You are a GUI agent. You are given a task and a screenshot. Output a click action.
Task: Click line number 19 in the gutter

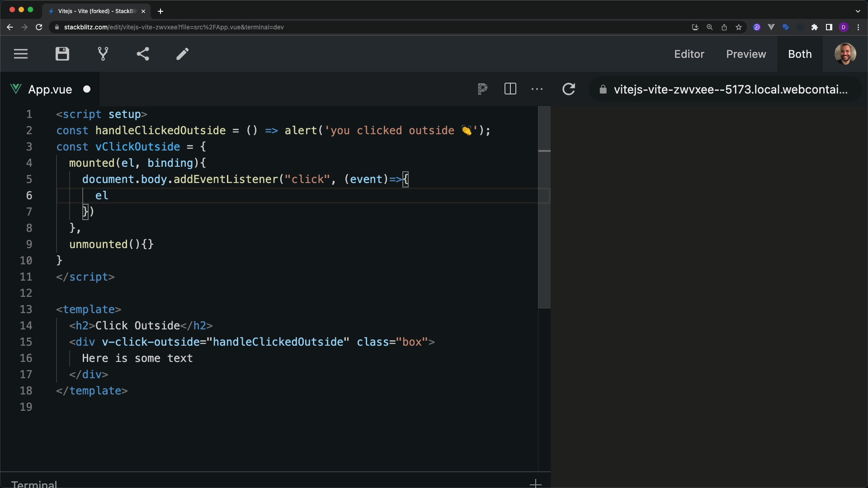point(26,407)
